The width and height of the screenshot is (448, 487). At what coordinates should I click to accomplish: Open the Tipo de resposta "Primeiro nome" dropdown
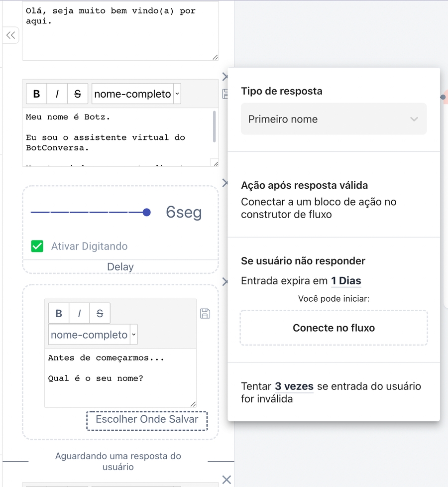(334, 119)
